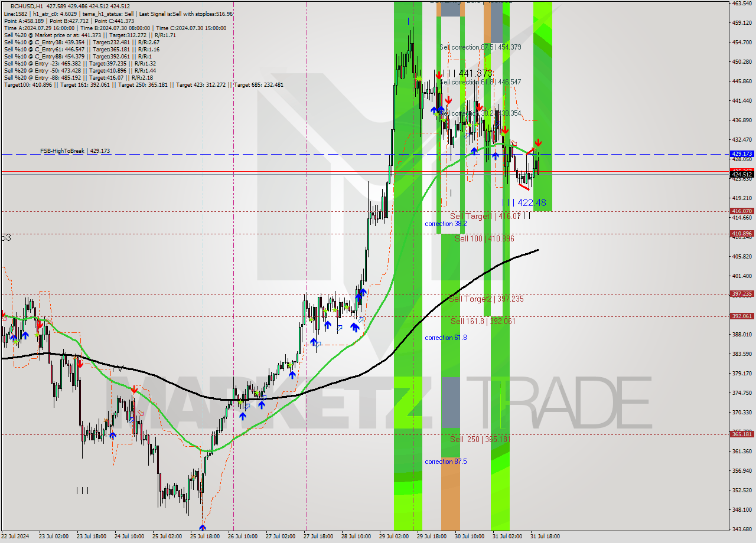Click the 'correction 38.2' label

coord(445,224)
